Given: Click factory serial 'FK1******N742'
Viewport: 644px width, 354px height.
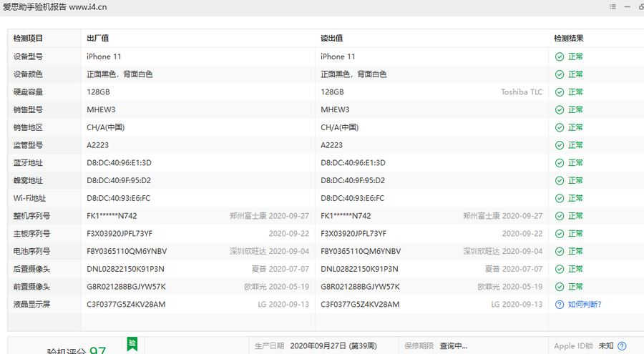Looking at the screenshot, I should click(x=112, y=216).
